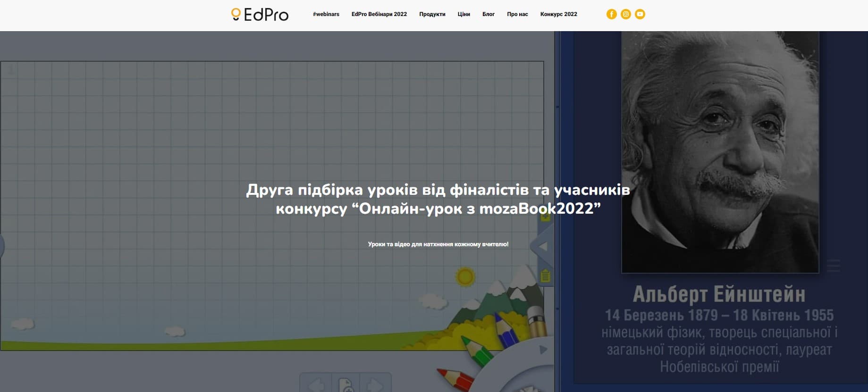Open the Продукти menu item
Image resolution: width=868 pixels, height=392 pixels.
click(432, 14)
